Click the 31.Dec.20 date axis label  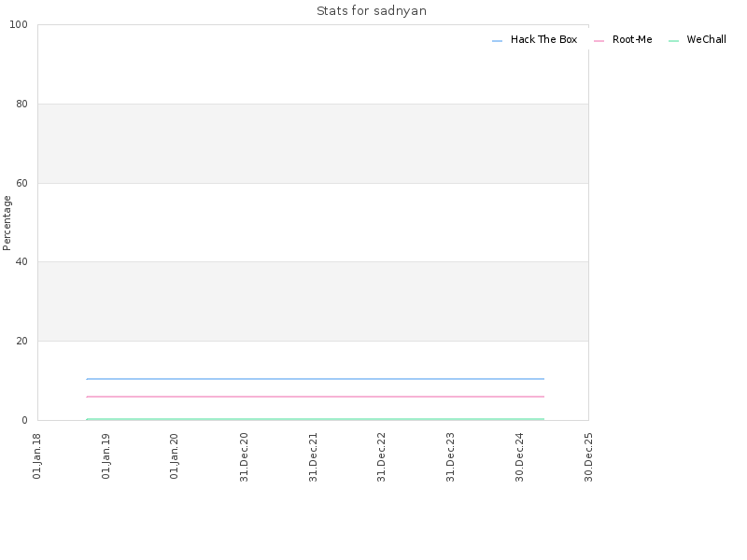click(x=244, y=457)
